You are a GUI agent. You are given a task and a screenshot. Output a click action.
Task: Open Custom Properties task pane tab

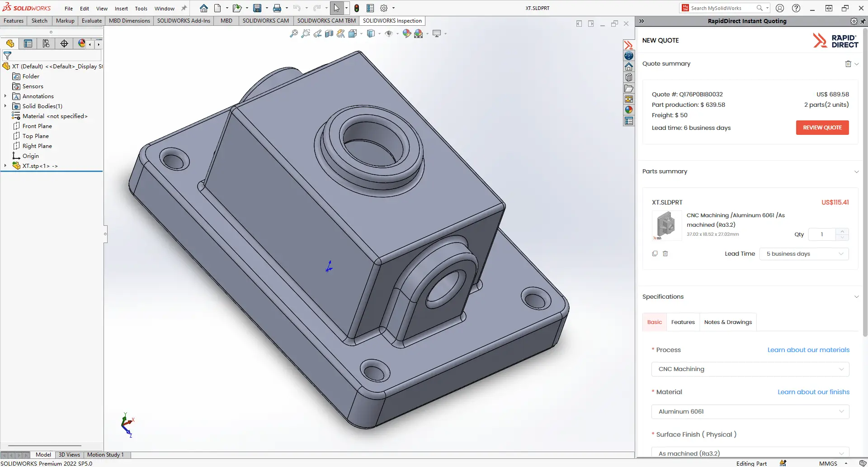629,121
